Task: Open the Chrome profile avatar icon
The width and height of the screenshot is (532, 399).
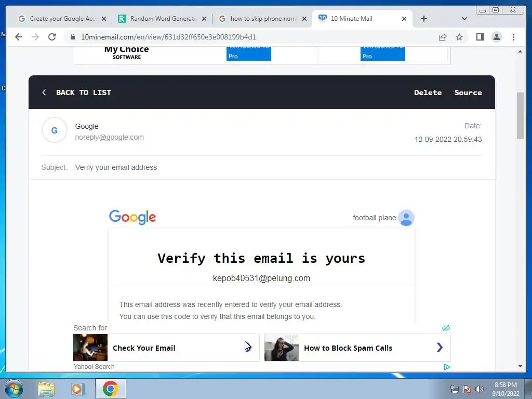Action: pos(496,37)
